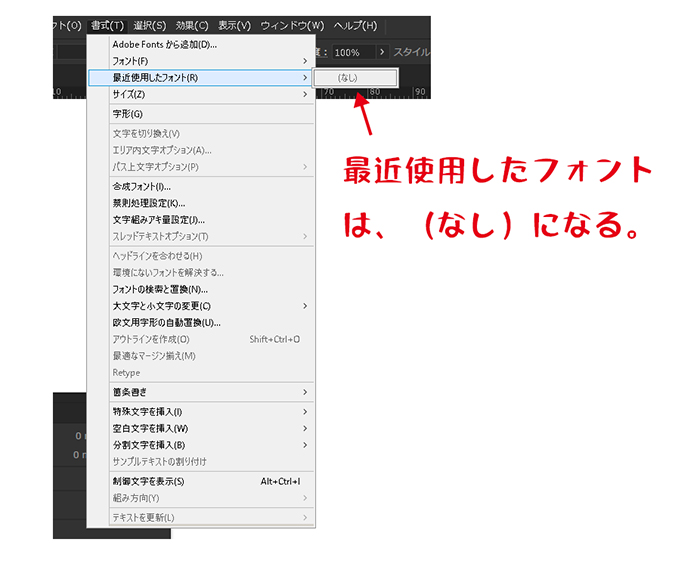The width and height of the screenshot is (700, 567).
Task: Open 禁則処理設定(K)... settings
Action: click(x=149, y=203)
